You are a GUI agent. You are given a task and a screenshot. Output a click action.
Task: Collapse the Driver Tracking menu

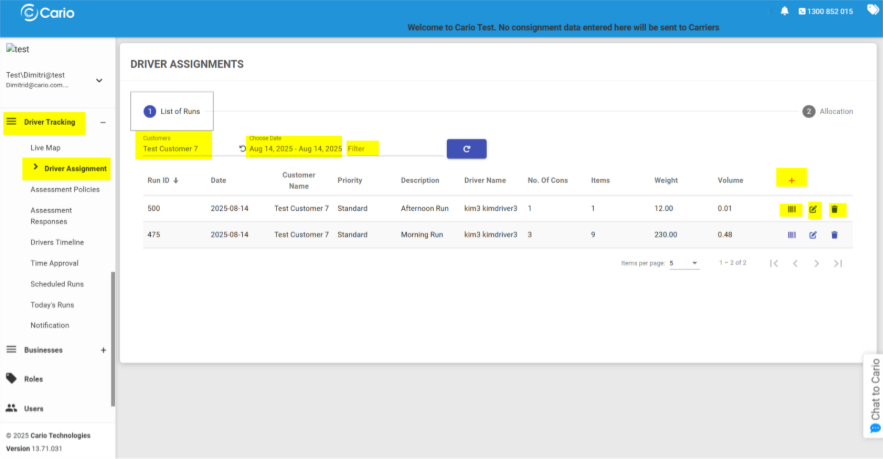pyautogui.click(x=103, y=123)
